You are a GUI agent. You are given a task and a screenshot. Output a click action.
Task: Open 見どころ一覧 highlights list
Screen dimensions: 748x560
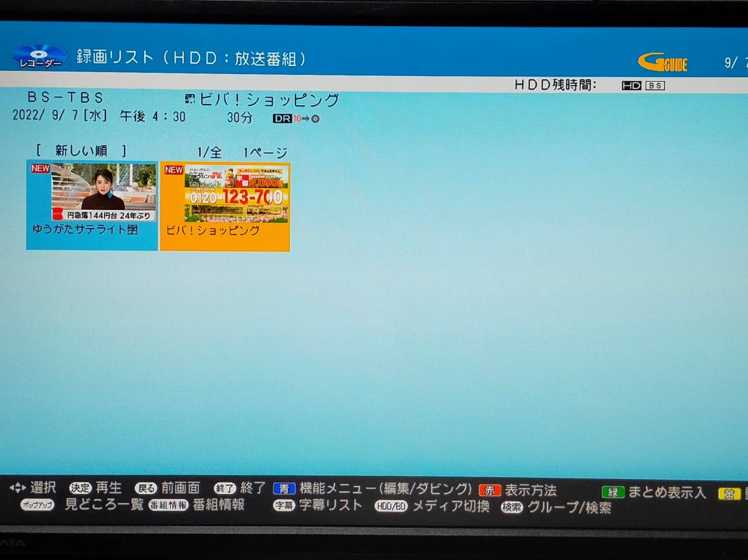pos(104,505)
